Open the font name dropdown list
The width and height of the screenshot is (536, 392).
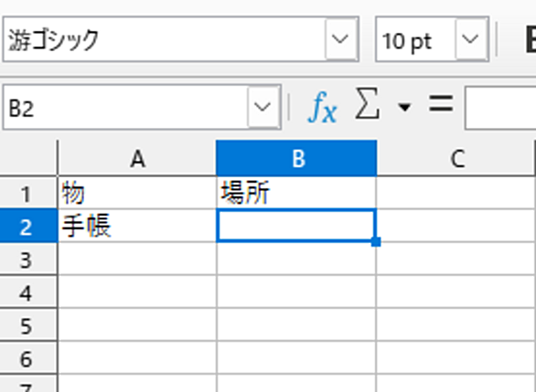point(341,39)
